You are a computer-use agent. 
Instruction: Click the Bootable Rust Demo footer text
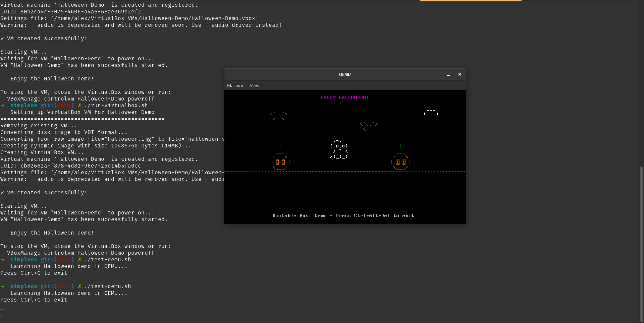343,216
